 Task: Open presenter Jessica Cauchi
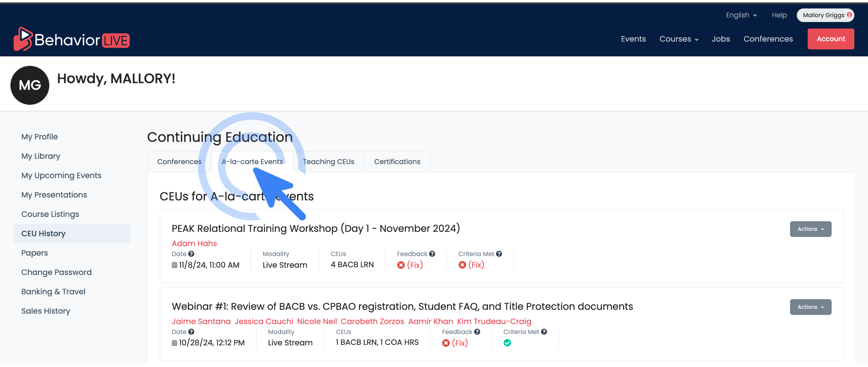click(x=264, y=321)
